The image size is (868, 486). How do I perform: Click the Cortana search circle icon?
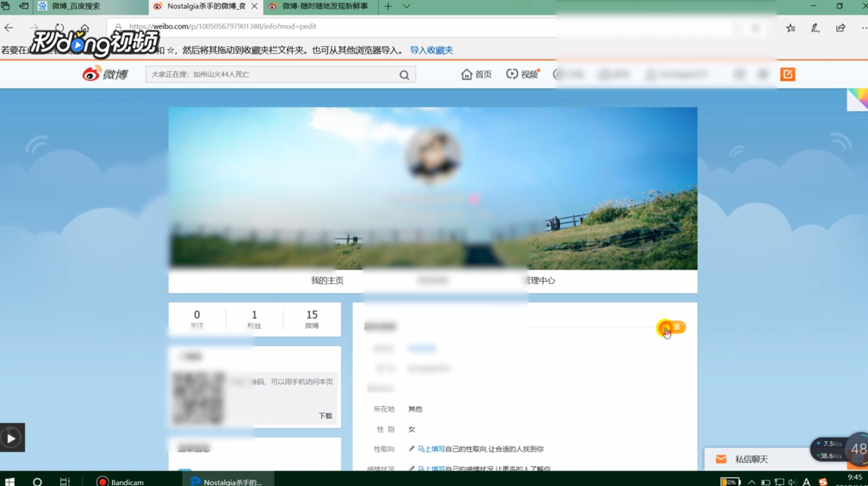click(x=37, y=481)
